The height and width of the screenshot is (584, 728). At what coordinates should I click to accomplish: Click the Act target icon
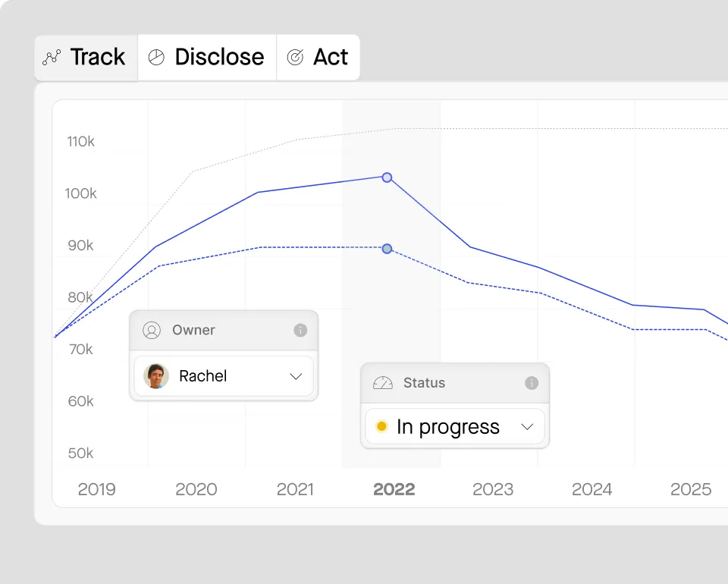(x=295, y=58)
